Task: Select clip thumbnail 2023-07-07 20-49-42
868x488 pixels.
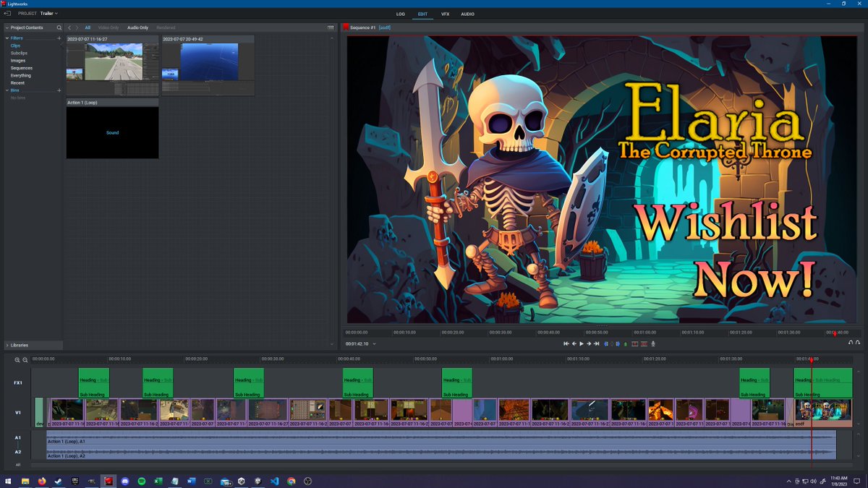Action: (x=208, y=65)
